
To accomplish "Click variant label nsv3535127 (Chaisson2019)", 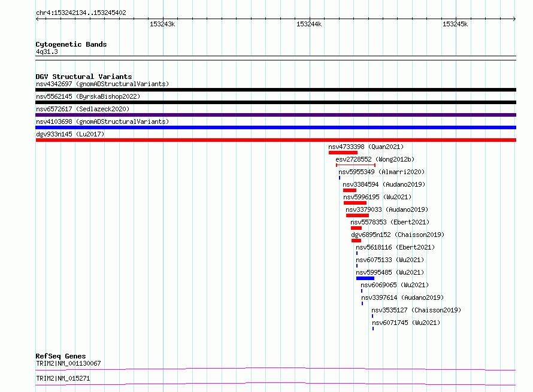I will pyautogui.click(x=416, y=310).
